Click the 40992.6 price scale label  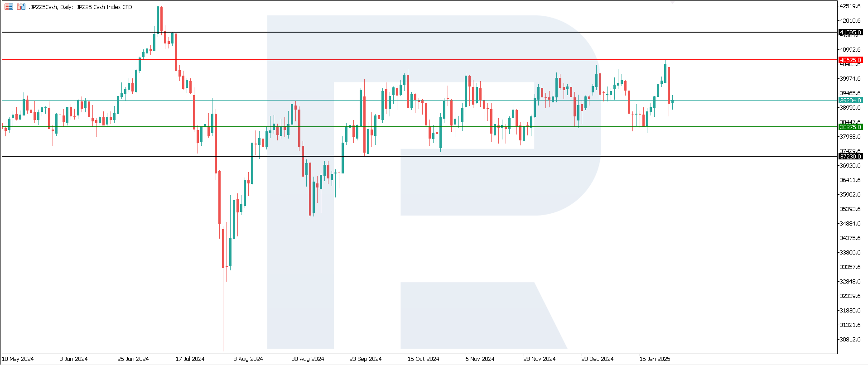[850, 50]
